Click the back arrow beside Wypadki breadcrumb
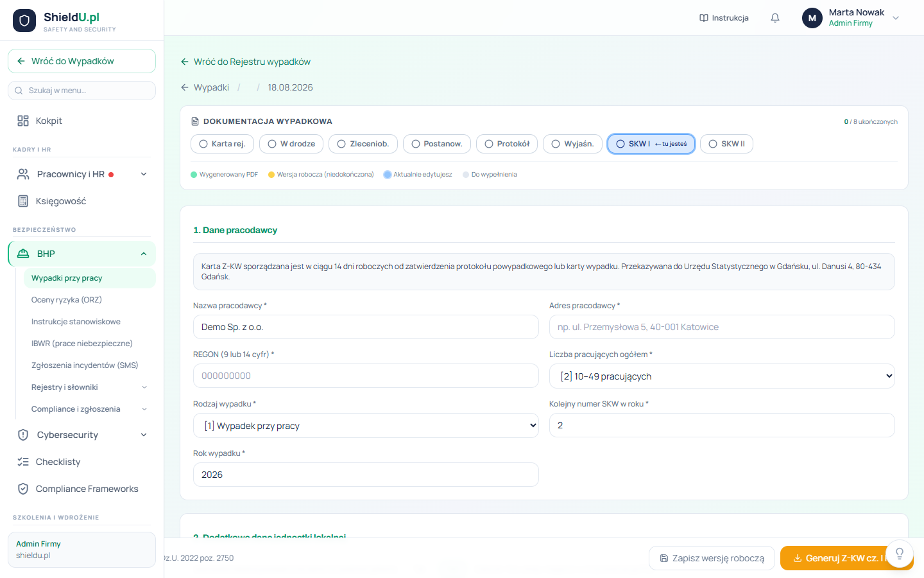This screenshot has height=578, width=924. 185,87
